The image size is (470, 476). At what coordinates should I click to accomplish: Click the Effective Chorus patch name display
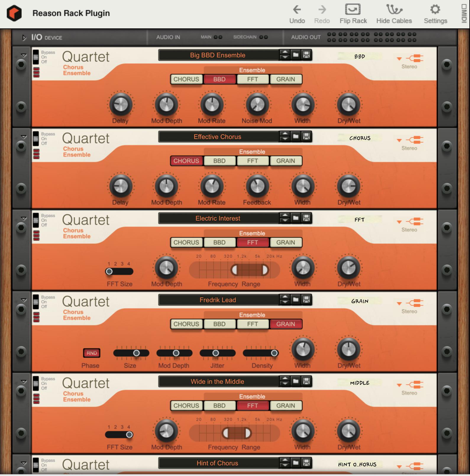coord(218,137)
